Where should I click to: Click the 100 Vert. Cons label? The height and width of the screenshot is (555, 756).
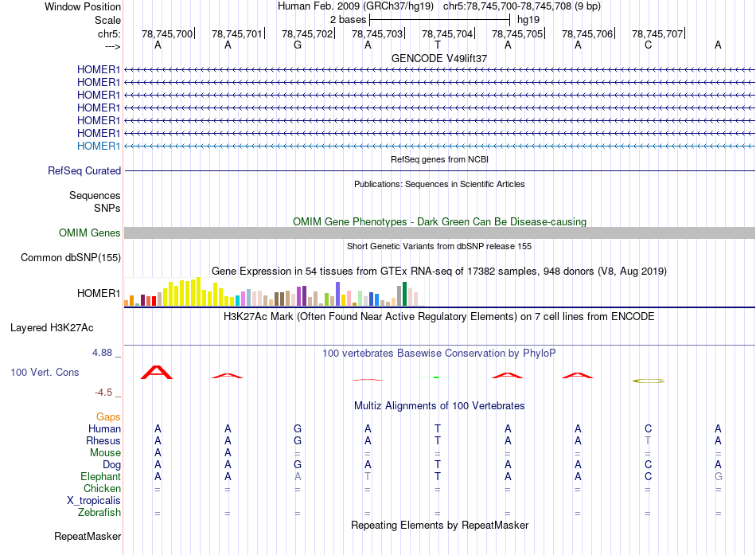click(45, 372)
